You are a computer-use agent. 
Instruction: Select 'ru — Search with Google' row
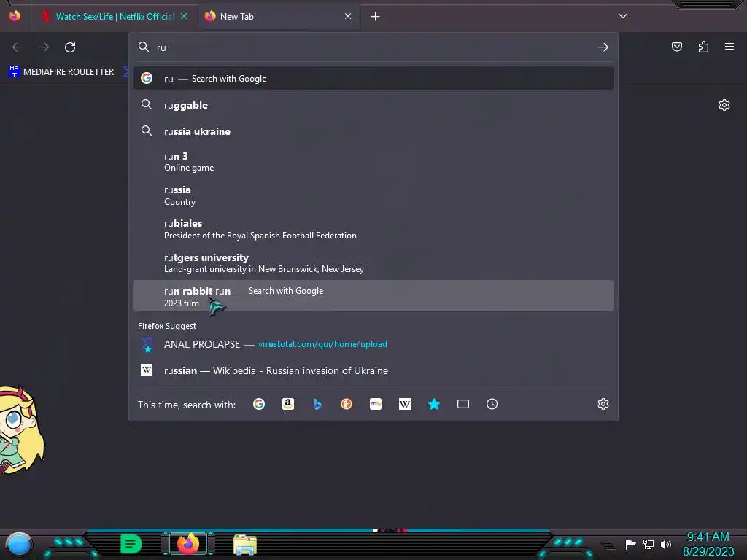click(x=373, y=79)
